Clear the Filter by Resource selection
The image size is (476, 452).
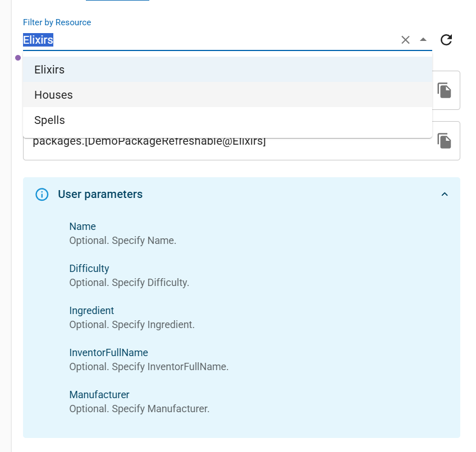[405, 40]
